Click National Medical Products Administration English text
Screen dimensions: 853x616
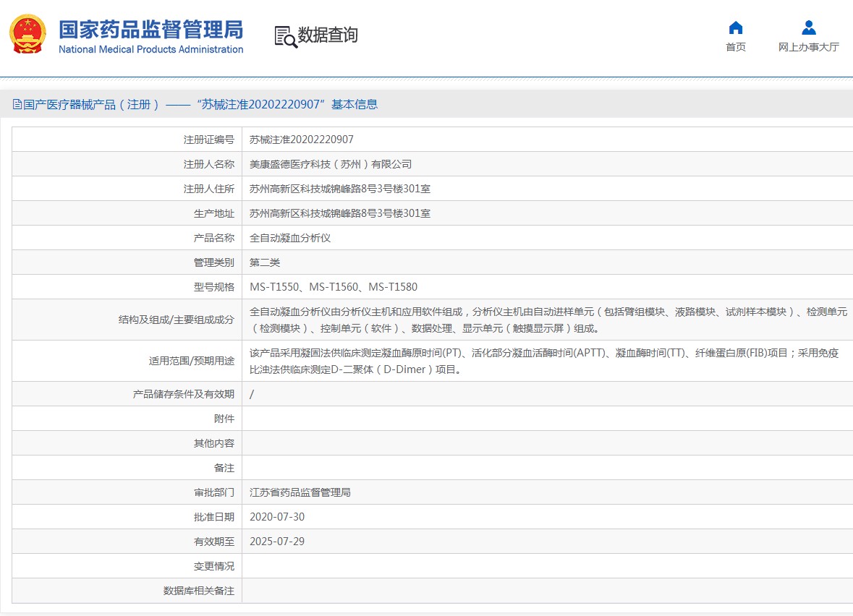150,50
